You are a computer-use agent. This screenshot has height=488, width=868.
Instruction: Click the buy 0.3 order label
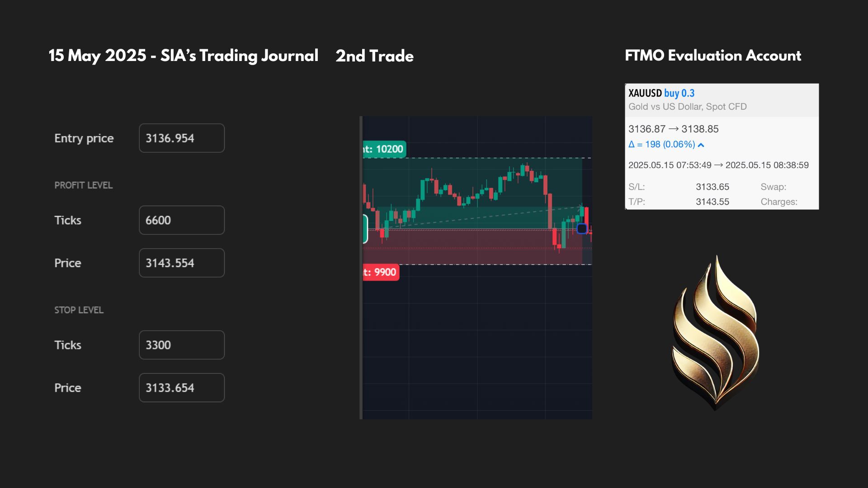click(679, 93)
